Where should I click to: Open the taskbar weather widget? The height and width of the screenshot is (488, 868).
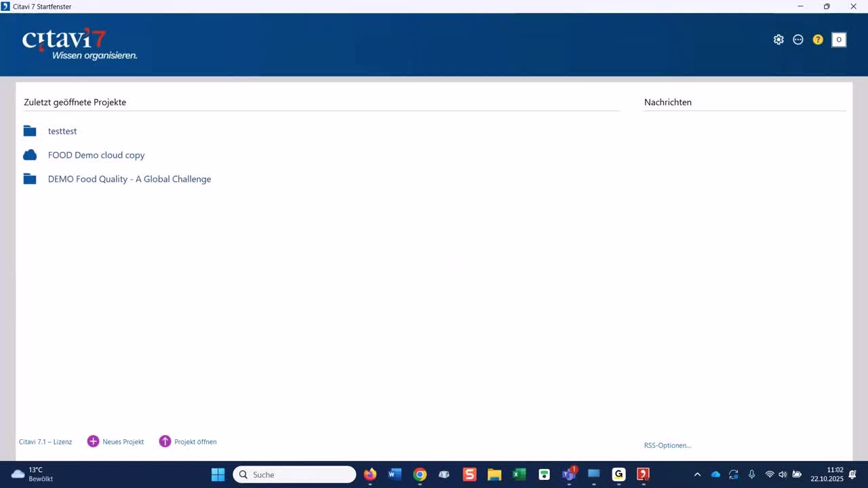pyautogui.click(x=32, y=474)
